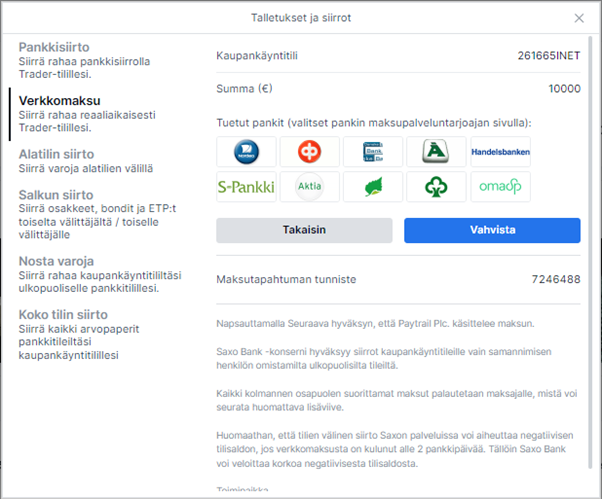Confirm payment with Vahvista button
The height and width of the screenshot is (499, 602).
click(492, 230)
